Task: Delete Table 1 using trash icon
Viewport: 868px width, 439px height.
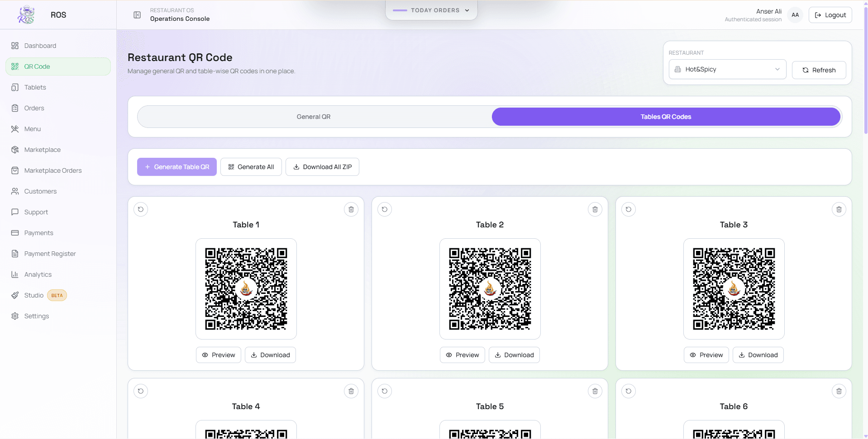Action: point(351,209)
